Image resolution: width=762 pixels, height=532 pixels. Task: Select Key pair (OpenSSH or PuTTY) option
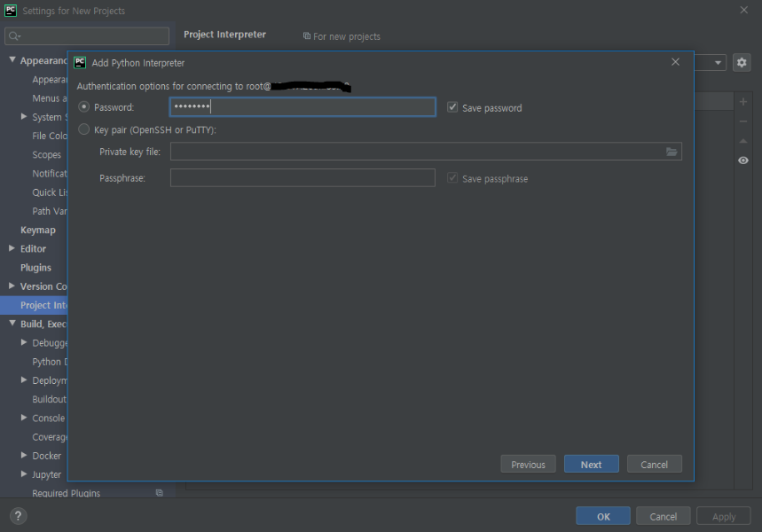[83, 129]
